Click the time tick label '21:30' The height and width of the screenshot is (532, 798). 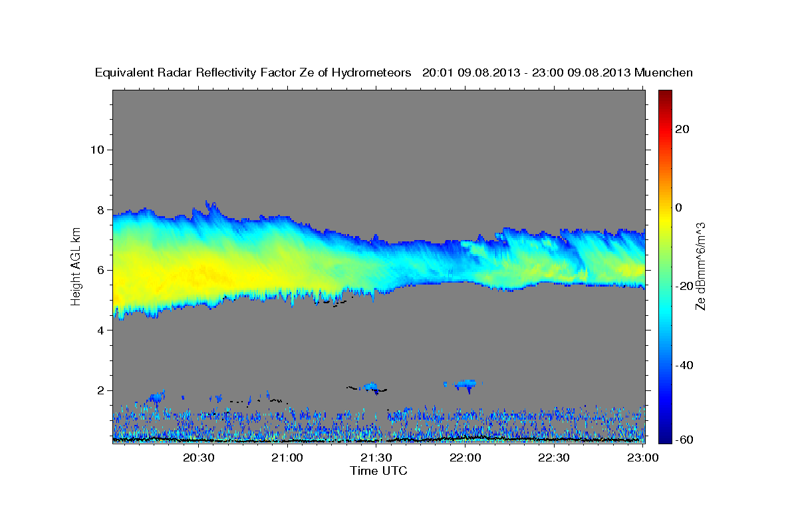(376, 458)
